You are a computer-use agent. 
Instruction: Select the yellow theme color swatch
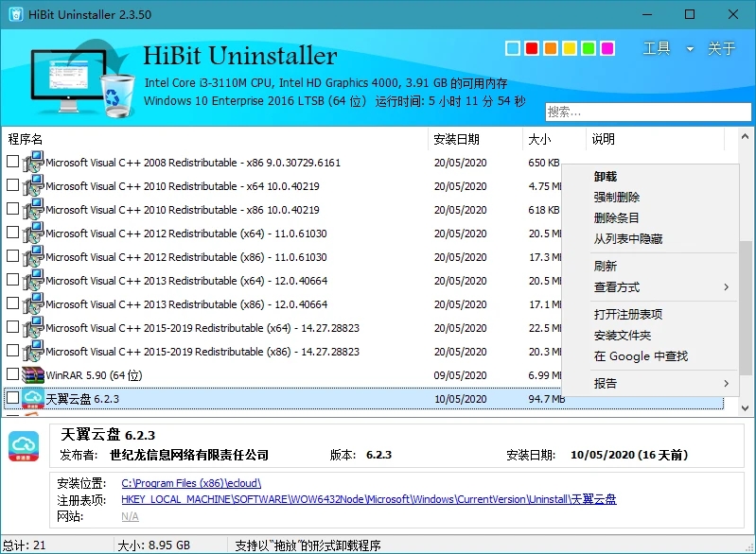point(570,48)
